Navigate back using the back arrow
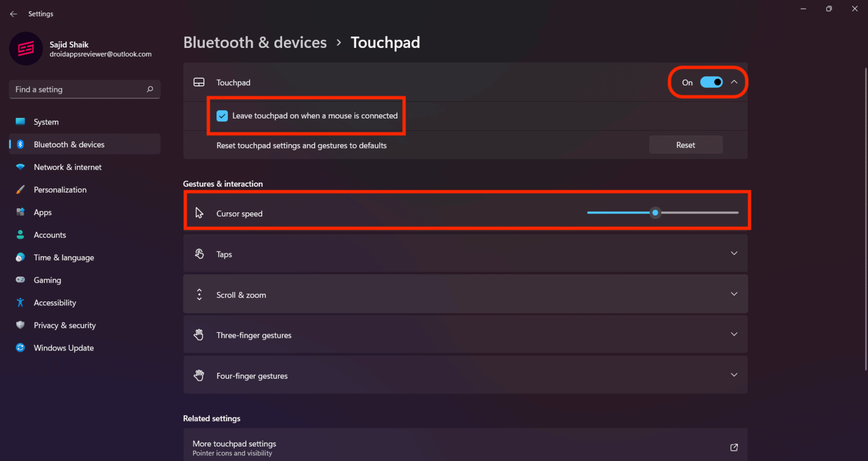 coord(13,13)
